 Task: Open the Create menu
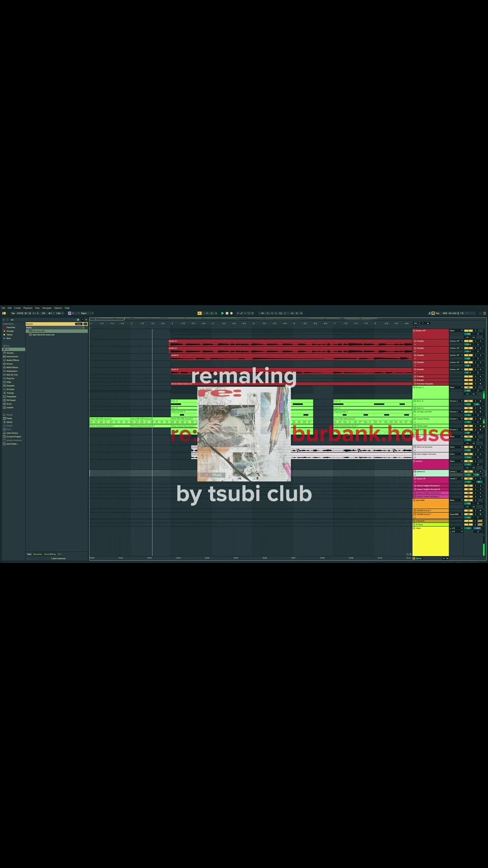pos(17,308)
